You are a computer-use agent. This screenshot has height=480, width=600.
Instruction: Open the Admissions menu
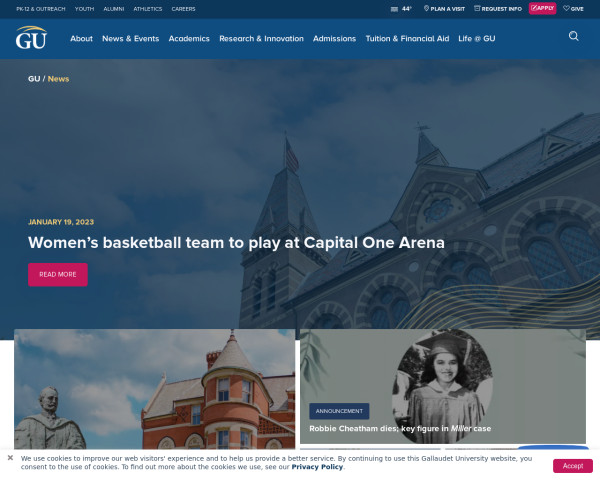pyautogui.click(x=334, y=39)
